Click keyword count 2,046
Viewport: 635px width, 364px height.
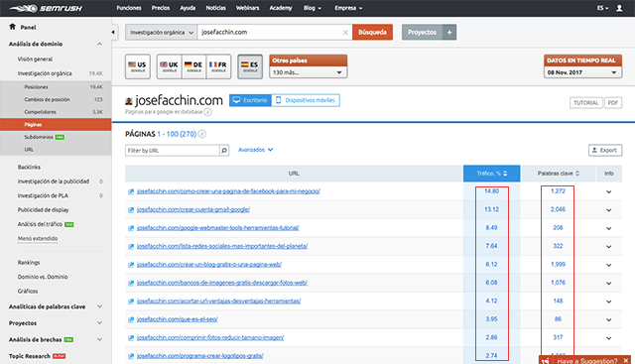[558, 209]
